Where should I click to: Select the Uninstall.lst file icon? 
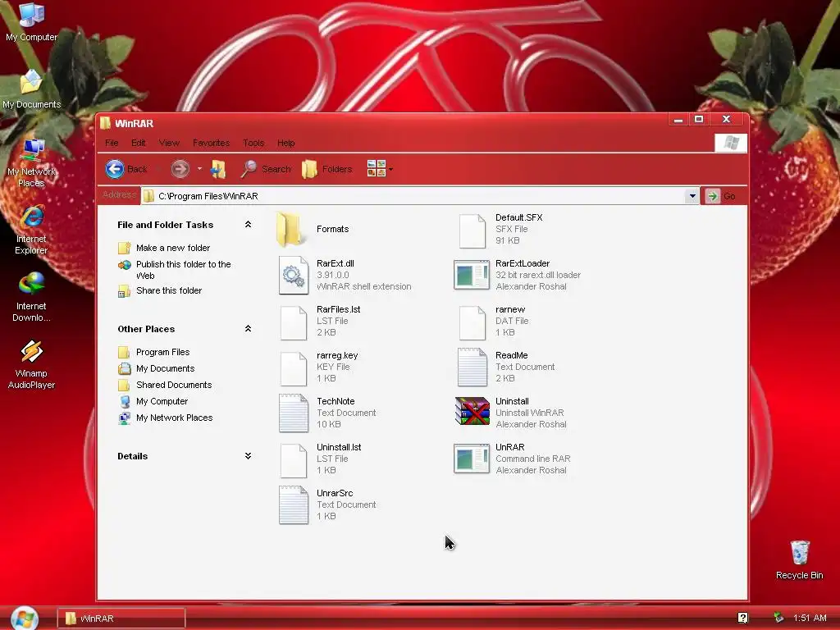[294, 461]
